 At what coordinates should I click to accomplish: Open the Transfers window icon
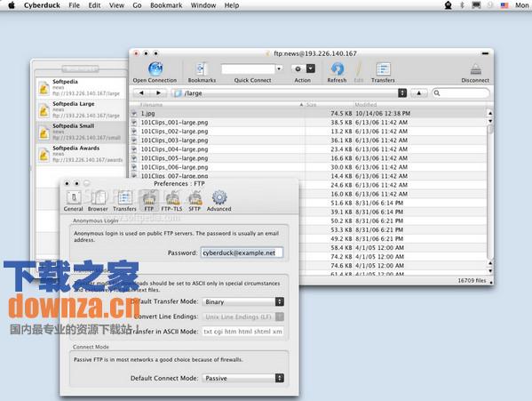(384, 69)
